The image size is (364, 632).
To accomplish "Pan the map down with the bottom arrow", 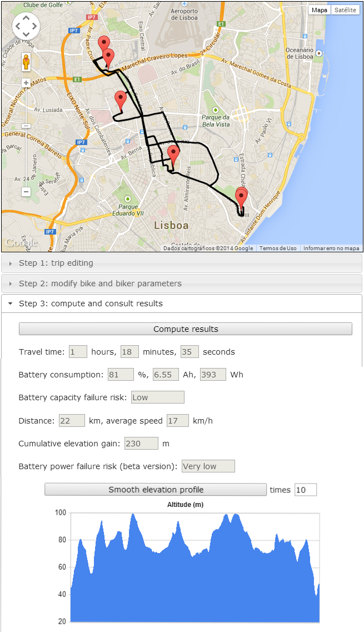I will [26, 34].
